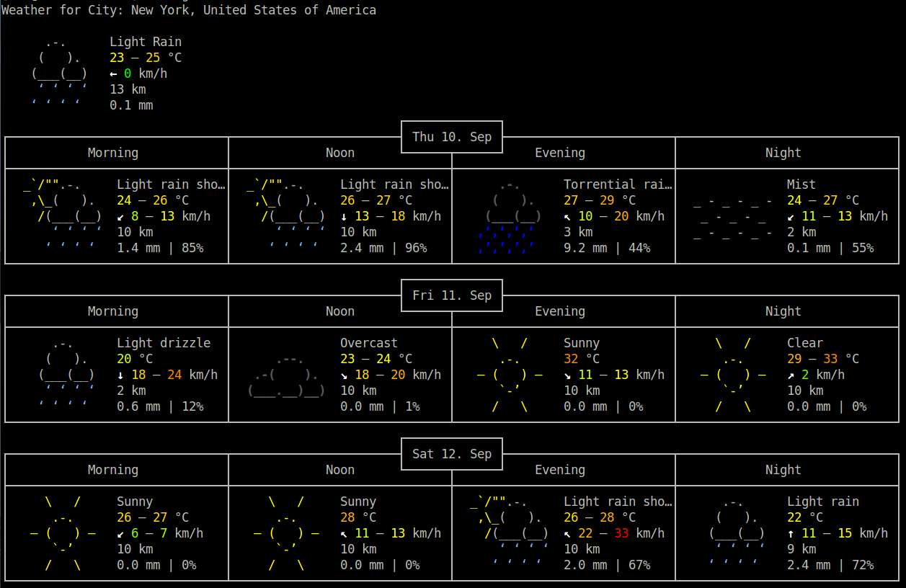Click the '3 km' visibility value
The width and height of the screenshot is (906, 588).
point(578,232)
